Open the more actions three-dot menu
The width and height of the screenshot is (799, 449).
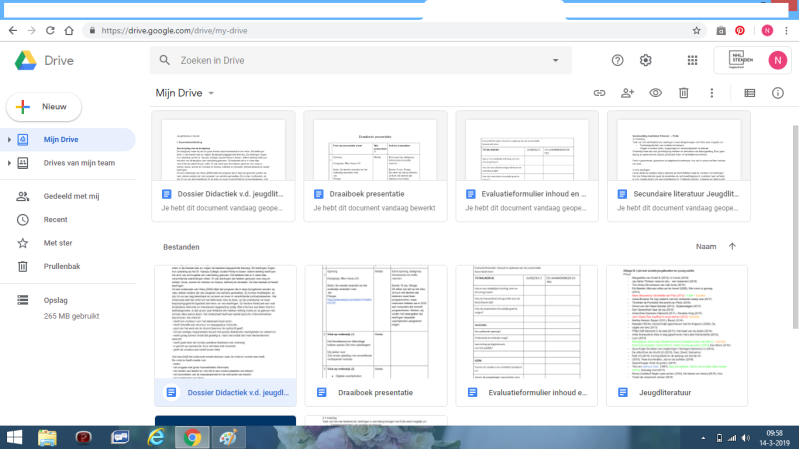click(712, 93)
